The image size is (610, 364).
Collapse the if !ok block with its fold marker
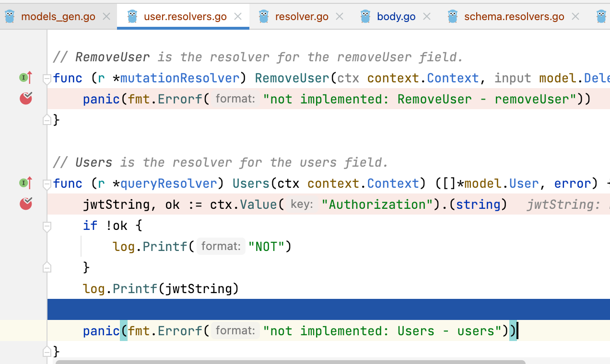pyautogui.click(x=47, y=225)
